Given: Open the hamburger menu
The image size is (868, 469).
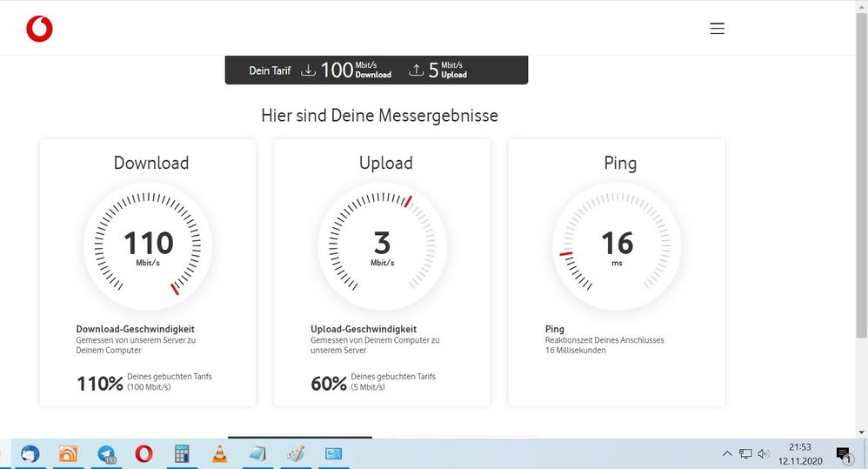Looking at the screenshot, I should tap(717, 28).
